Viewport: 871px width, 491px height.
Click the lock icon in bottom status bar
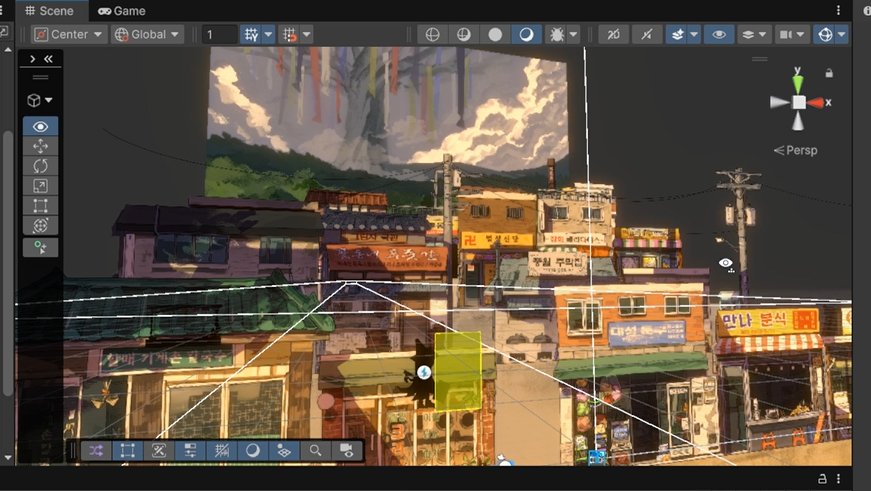823,479
